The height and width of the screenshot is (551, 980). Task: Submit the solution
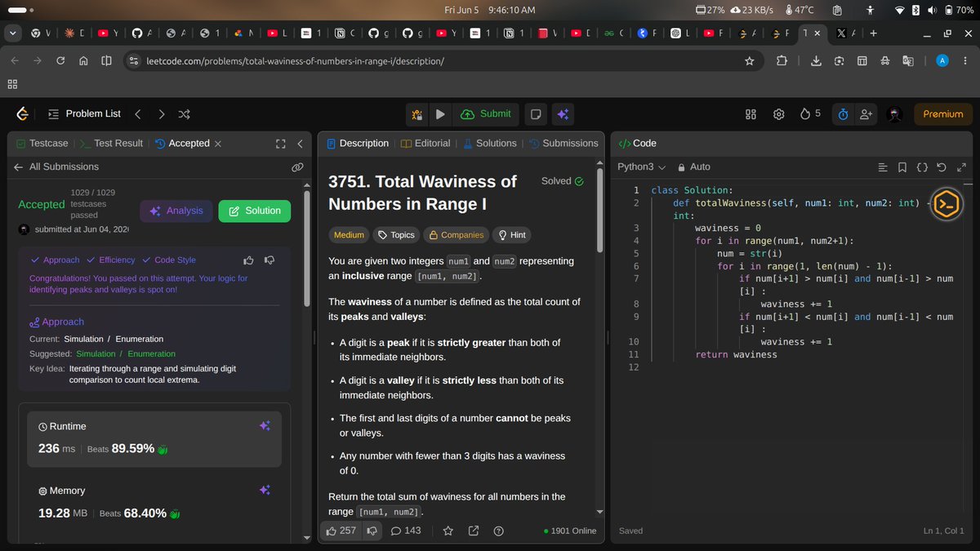[486, 114]
